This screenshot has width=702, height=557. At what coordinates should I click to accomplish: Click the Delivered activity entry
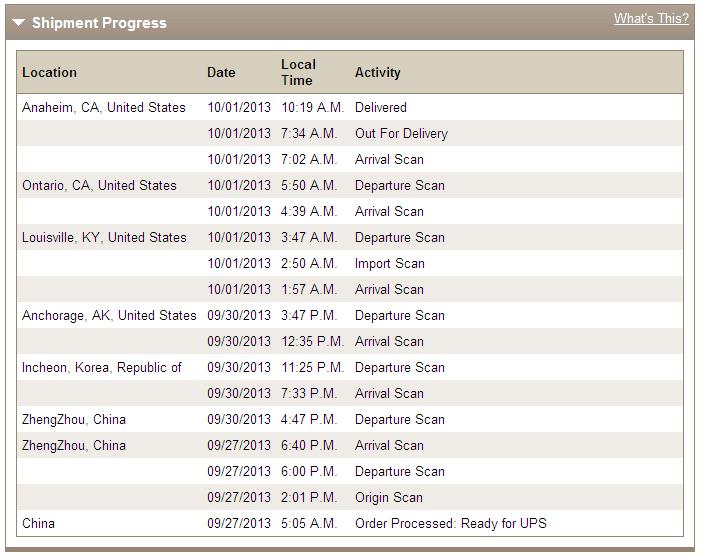(381, 107)
